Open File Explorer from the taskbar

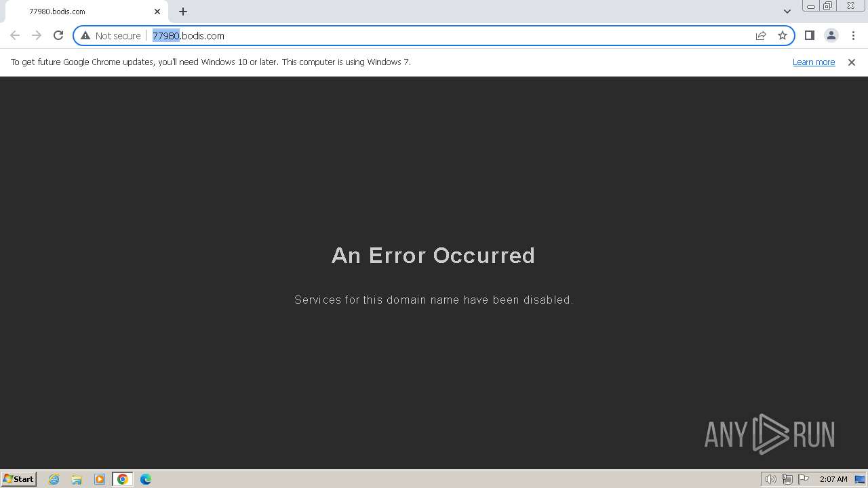pos(77,479)
